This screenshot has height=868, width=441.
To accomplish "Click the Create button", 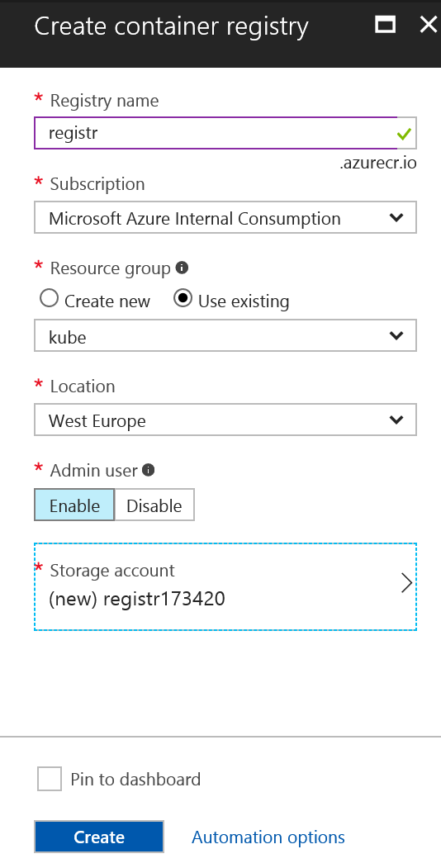I will [99, 837].
